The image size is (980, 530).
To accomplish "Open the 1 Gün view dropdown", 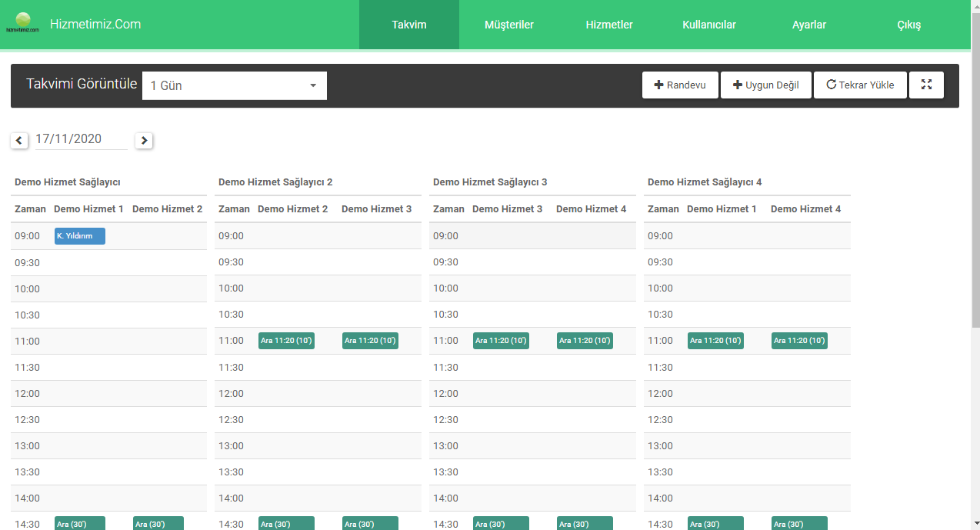I will click(234, 85).
